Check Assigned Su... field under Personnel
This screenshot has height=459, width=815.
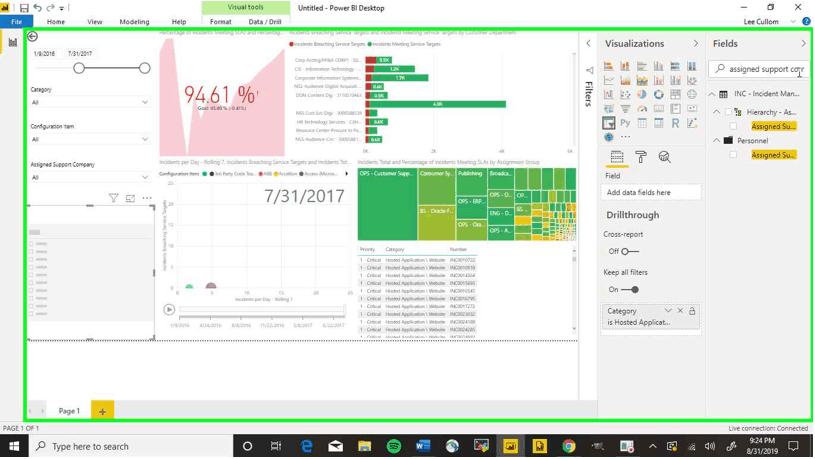[x=734, y=155]
